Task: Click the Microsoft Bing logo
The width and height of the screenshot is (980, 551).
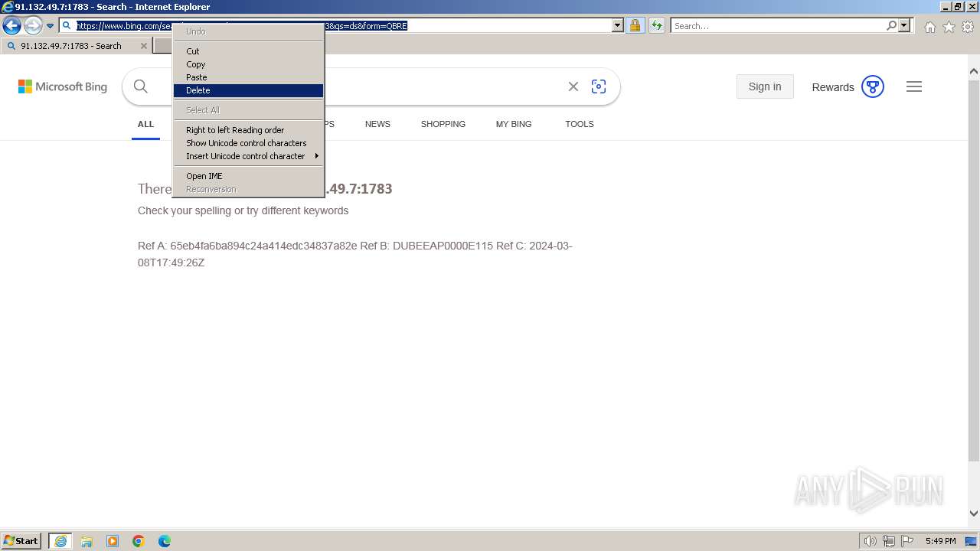Action: tap(63, 86)
